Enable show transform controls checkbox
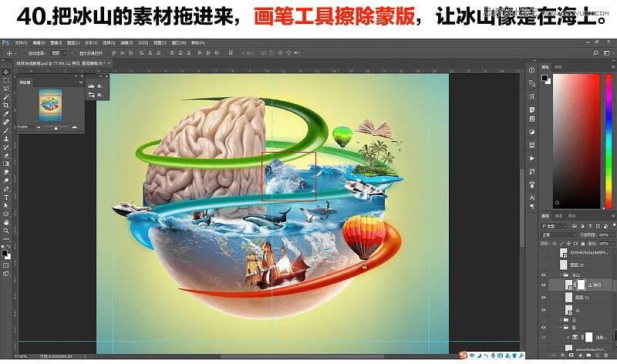Viewport: 617px width, 364px height. (76, 52)
